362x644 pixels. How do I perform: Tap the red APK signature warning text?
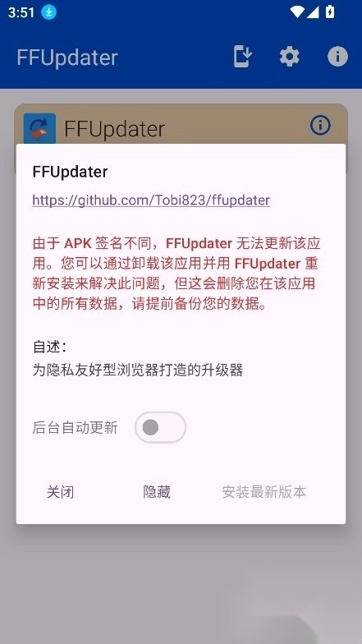point(176,273)
